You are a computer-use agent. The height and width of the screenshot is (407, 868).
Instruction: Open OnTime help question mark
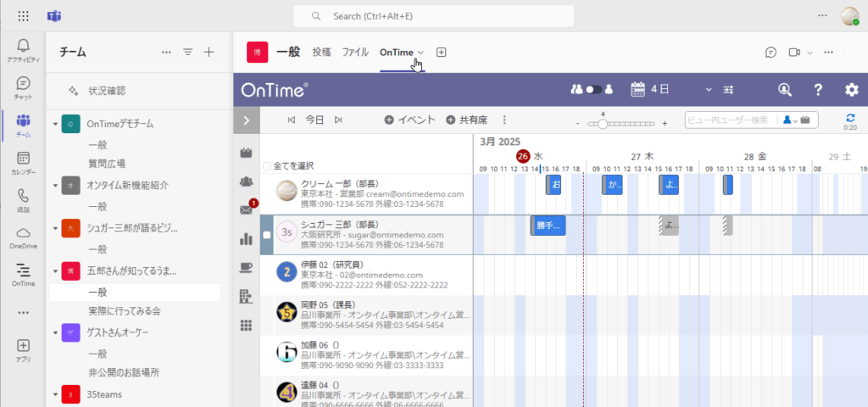pos(818,90)
